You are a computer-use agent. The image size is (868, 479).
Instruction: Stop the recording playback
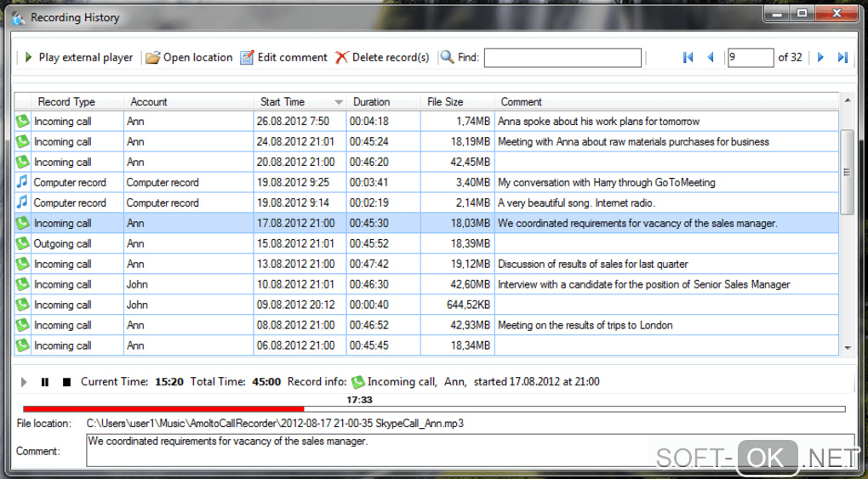coord(66,382)
